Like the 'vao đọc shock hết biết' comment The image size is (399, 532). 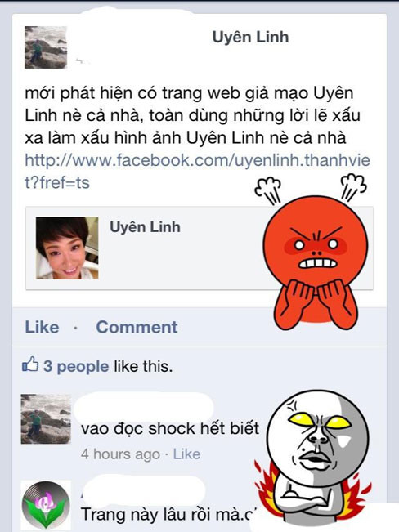click(x=186, y=454)
